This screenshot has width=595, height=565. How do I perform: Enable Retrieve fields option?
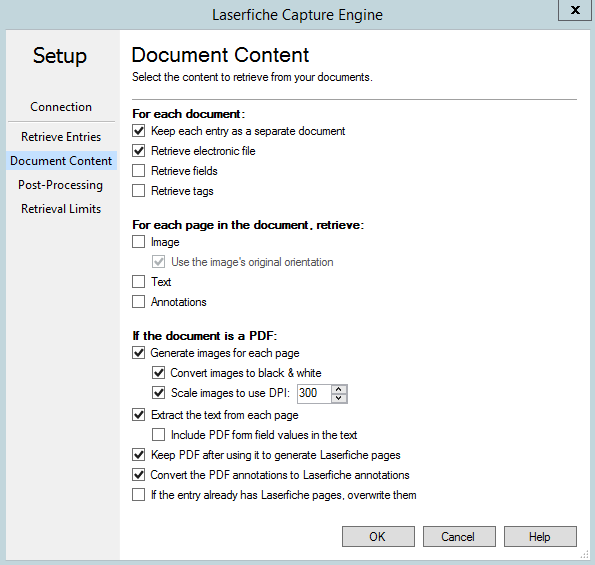click(x=139, y=171)
